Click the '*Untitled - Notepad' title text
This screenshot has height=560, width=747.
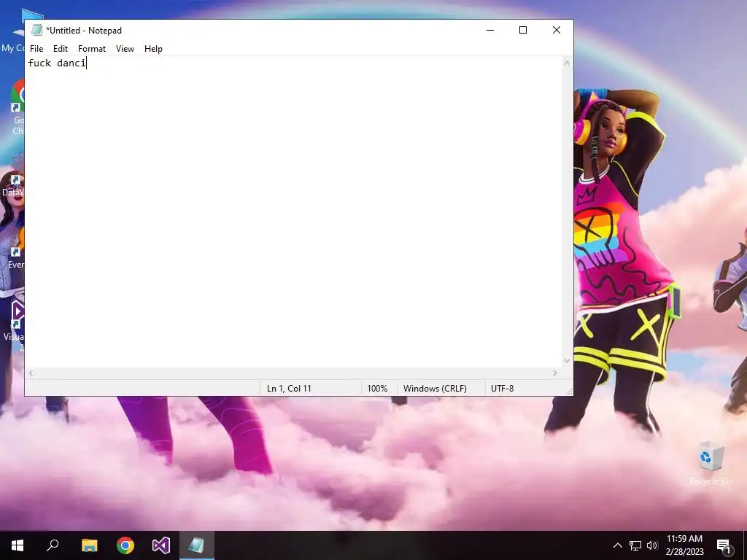click(84, 31)
